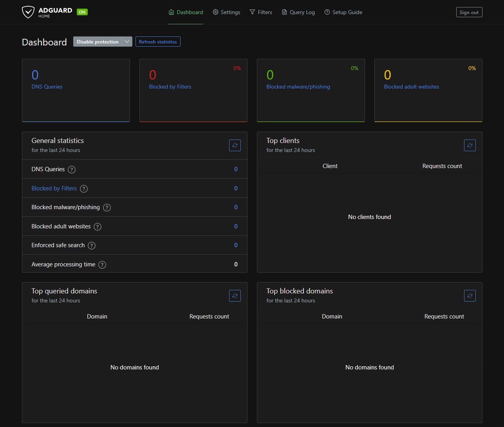The image size is (504, 427).
Task: Refresh the Top queried domains panel
Action: pos(235,296)
